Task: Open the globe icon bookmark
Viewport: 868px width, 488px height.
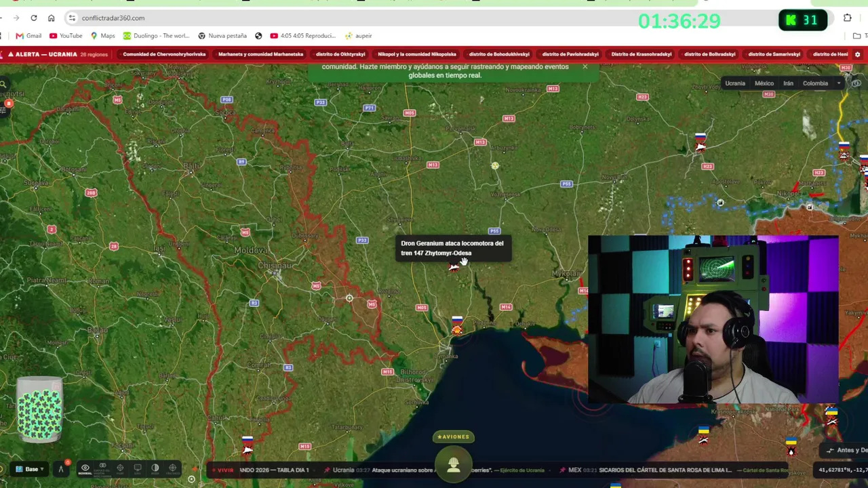Action: [x=258, y=36]
